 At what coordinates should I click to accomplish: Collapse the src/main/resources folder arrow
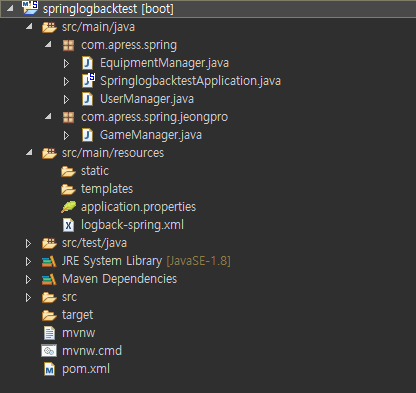click(29, 152)
